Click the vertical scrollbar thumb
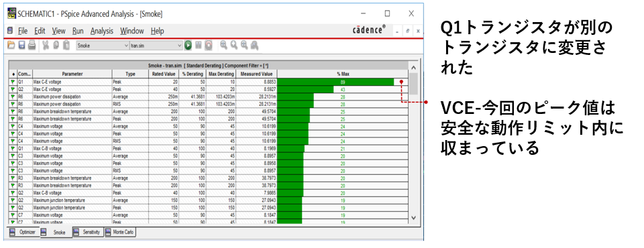This screenshot has height=248, width=644. pyautogui.click(x=413, y=84)
